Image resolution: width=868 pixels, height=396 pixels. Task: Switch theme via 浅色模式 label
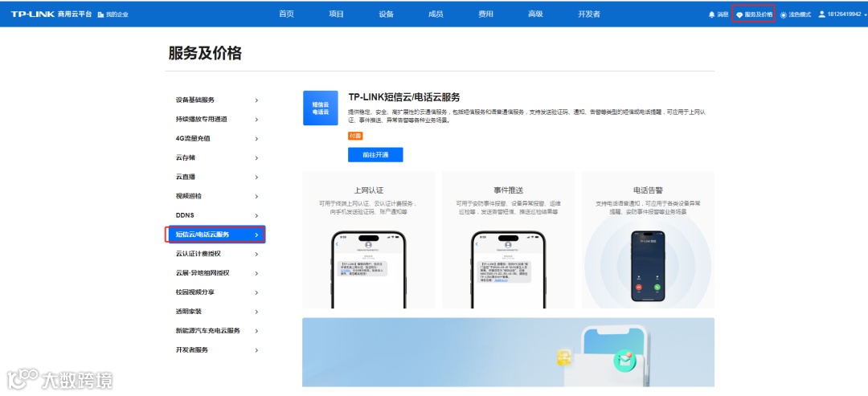(x=800, y=15)
